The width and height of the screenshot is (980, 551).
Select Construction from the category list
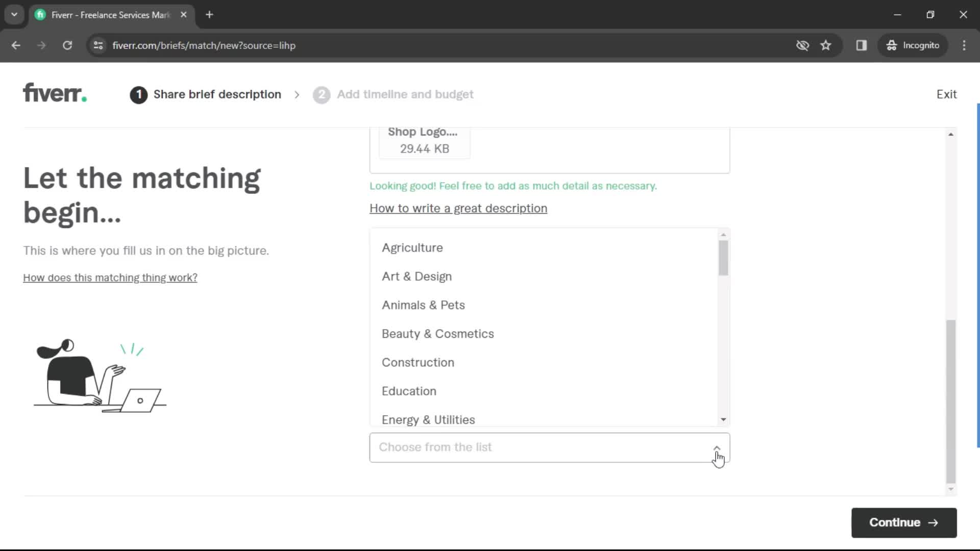(418, 363)
